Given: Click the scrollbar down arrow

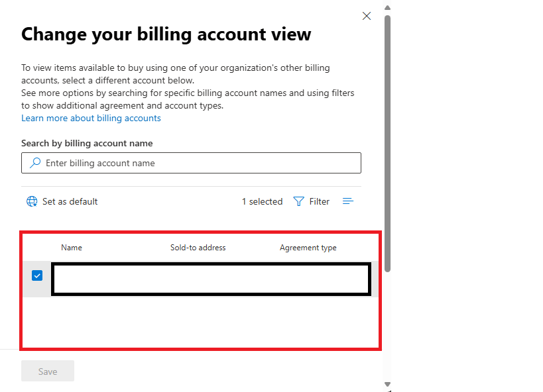Looking at the screenshot, I should [x=387, y=385].
